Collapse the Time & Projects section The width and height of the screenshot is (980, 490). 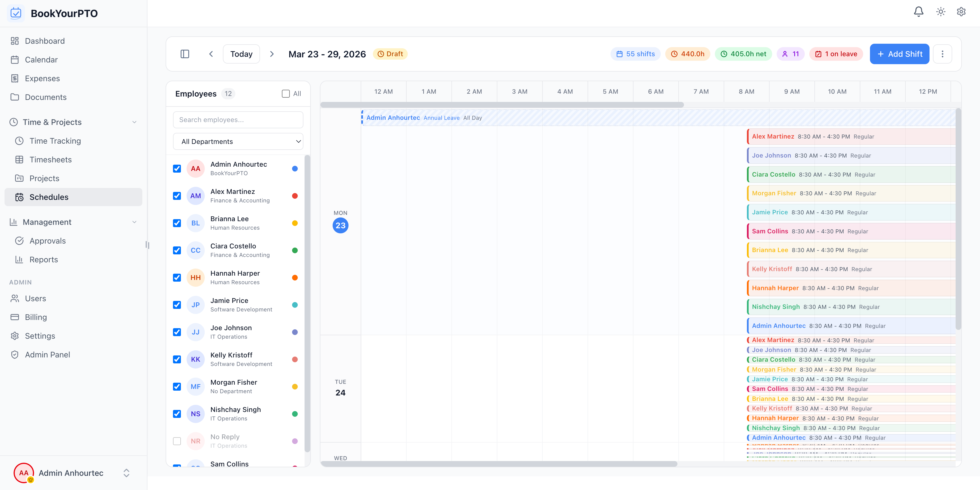point(134,122)
